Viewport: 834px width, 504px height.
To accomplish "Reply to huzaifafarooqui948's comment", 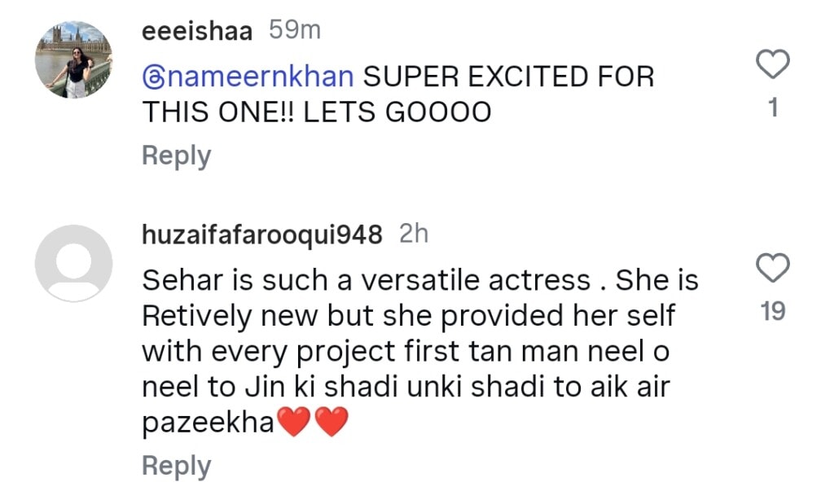I will (176, 466).
